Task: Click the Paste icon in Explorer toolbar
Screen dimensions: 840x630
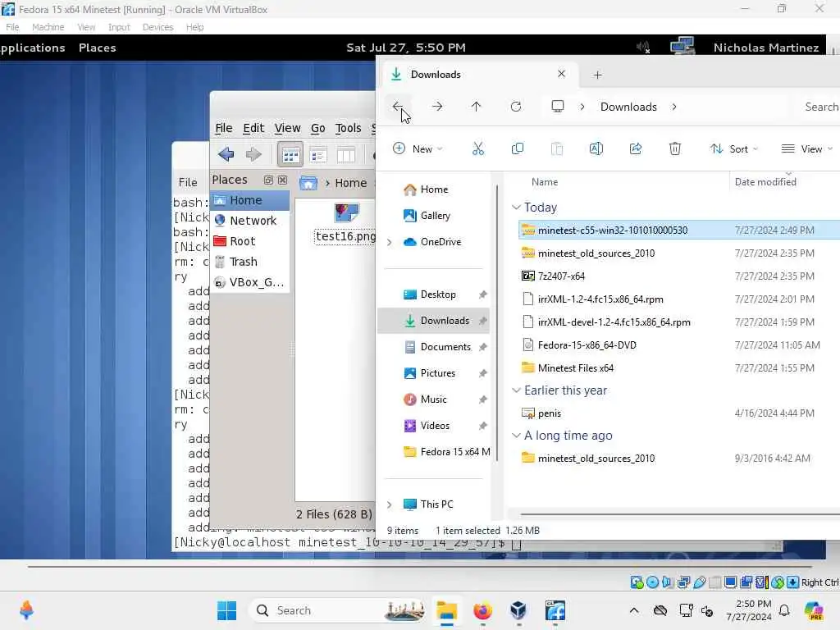Action: tap(557, 148)
